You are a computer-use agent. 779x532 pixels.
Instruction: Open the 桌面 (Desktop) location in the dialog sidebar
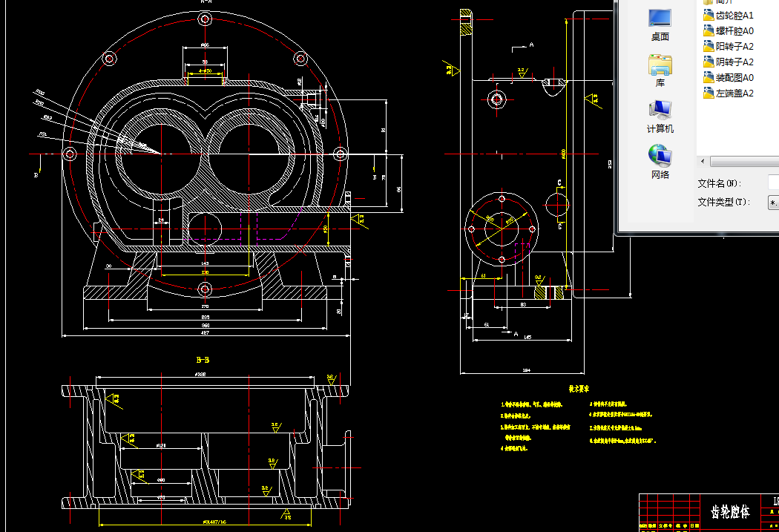click(x=660, y=24)
